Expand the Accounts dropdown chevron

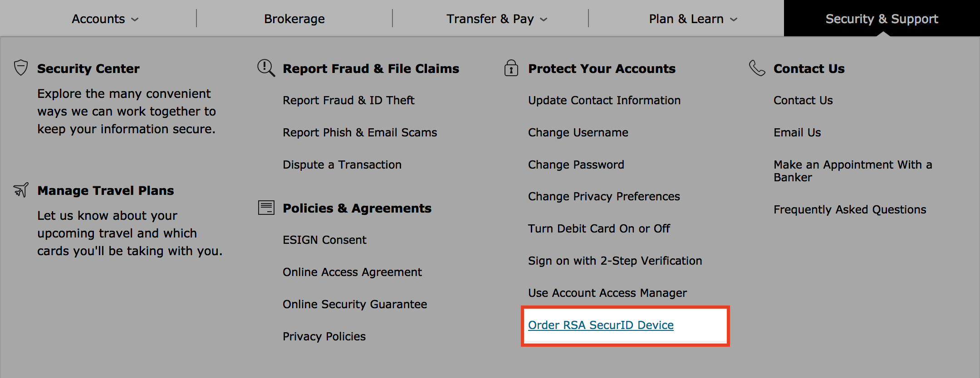[x=135, y=19]
